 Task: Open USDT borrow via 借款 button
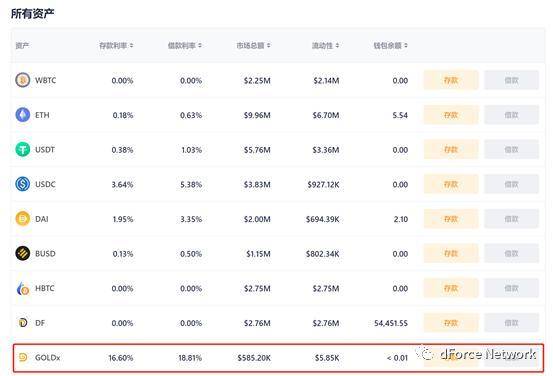click(x=511, y=149)
